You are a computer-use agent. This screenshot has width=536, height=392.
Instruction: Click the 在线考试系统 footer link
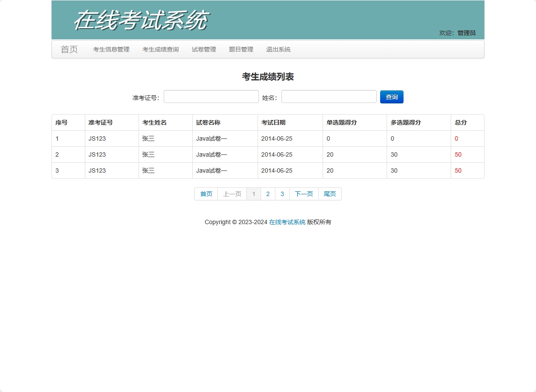point(286,222)
